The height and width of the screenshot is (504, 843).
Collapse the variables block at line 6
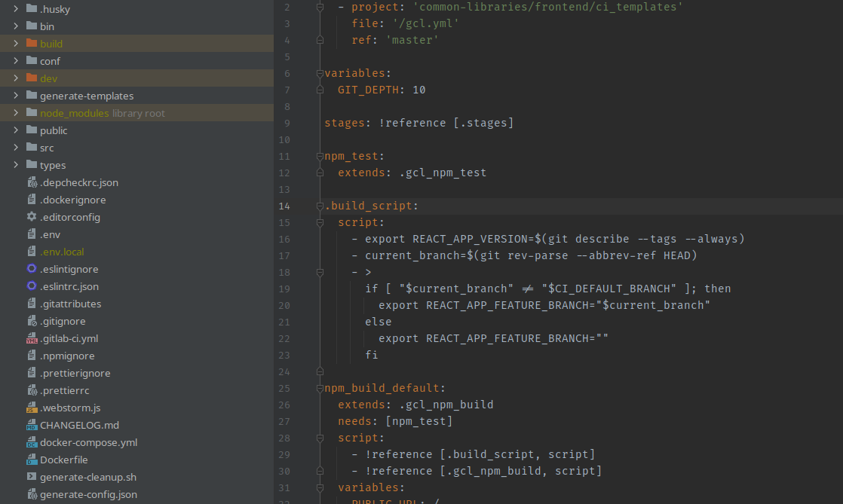pyautogui.click(x=320, y=73)
